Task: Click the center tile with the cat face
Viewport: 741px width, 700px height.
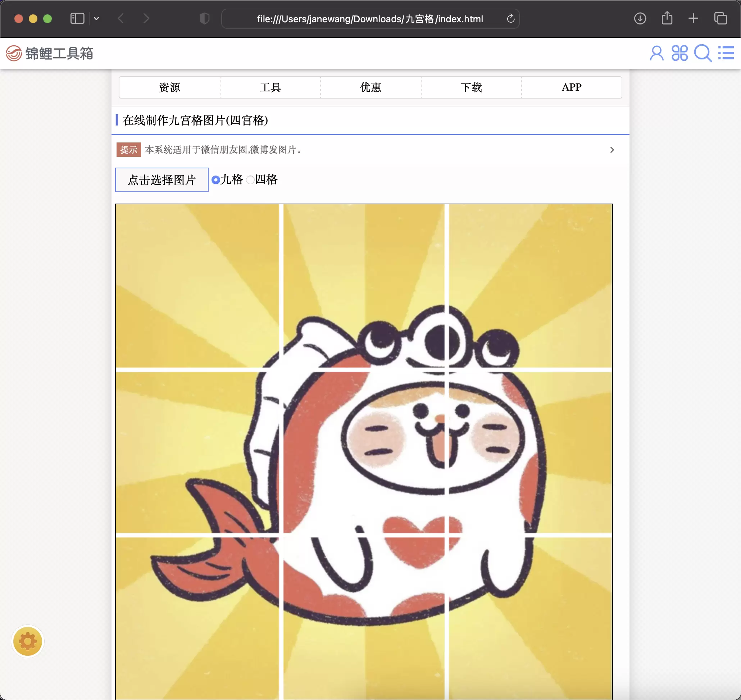Action: coord(364,452)
